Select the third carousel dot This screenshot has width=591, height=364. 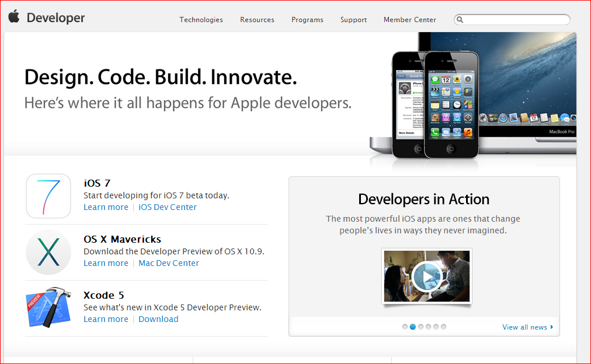coord(420,327)
